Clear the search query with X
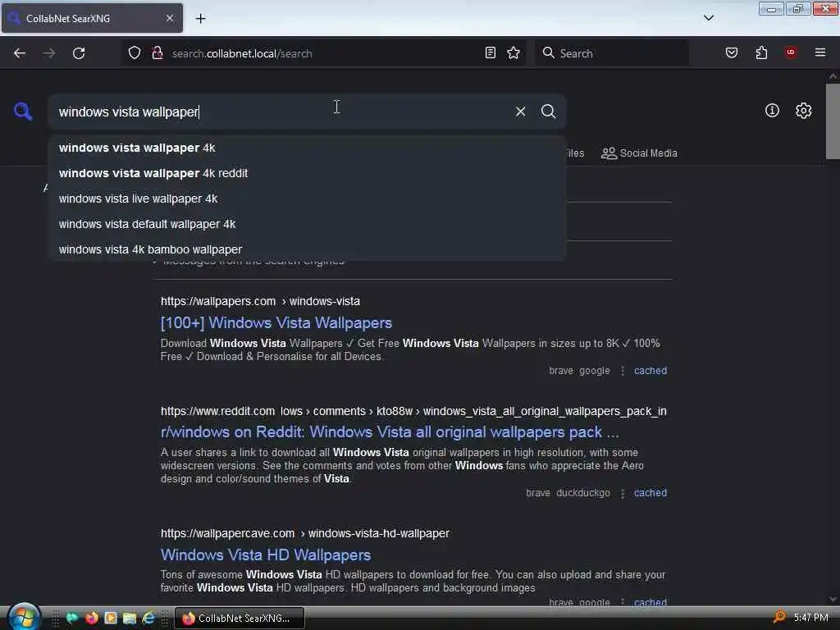This screenshot has height=630, width=840. click(520, 112)
